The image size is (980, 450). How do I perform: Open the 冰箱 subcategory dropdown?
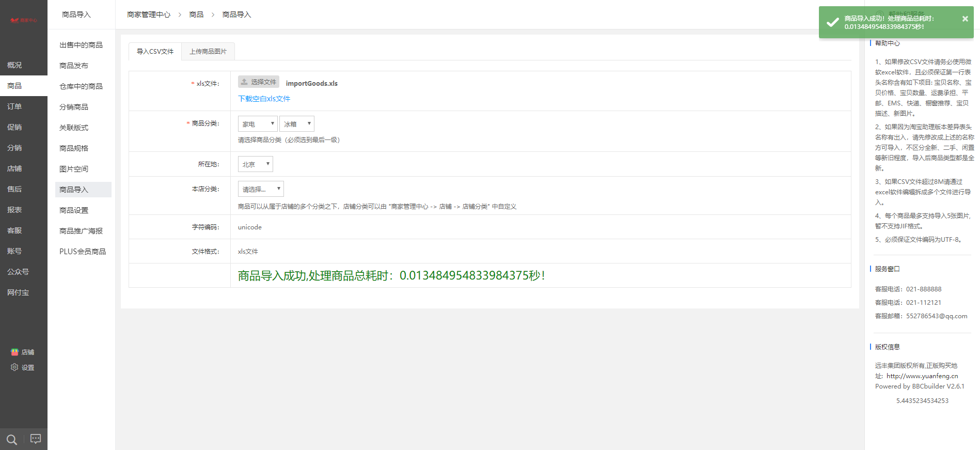297,123
